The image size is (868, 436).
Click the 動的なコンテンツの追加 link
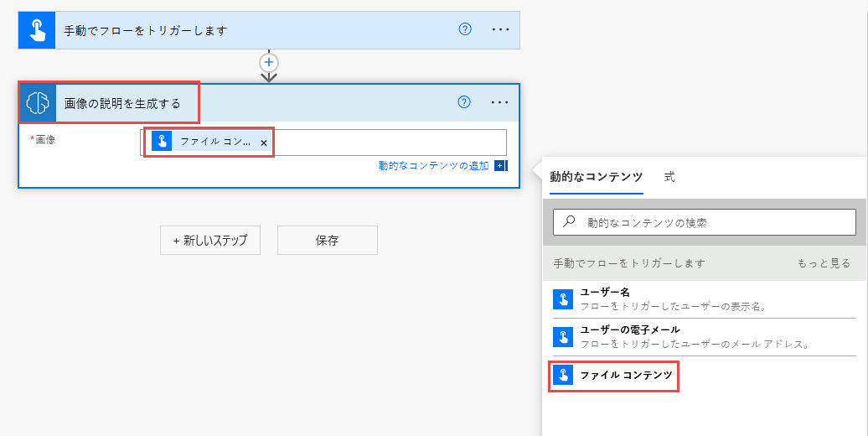[x=433, y=166]
